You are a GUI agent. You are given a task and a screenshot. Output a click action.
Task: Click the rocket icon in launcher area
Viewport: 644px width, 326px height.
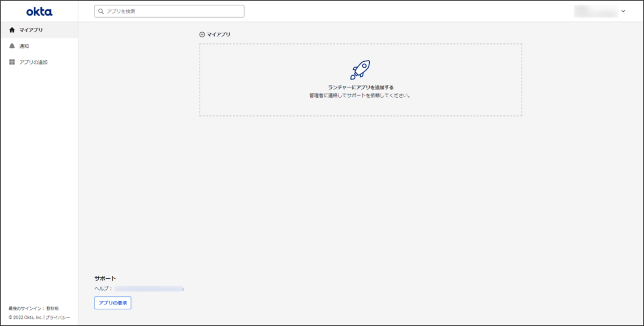360,70
